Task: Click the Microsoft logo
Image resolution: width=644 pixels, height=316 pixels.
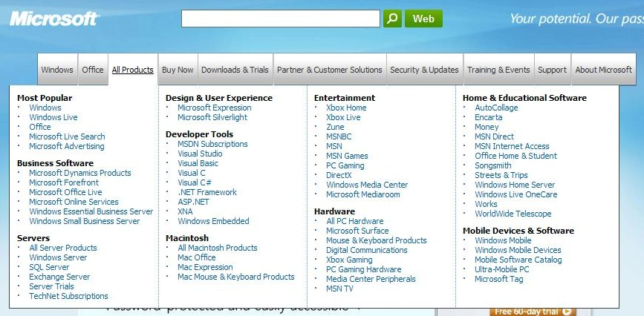Action: click(53, 19)
